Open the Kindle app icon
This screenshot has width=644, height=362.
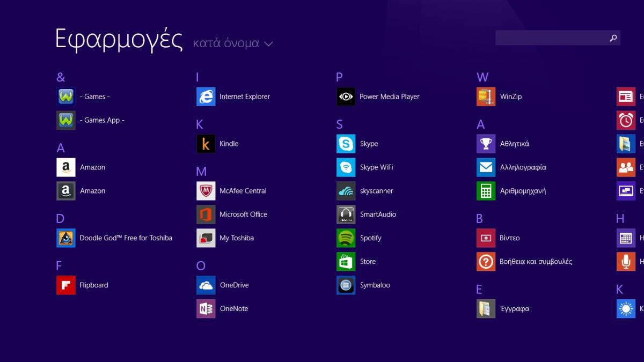click(206, 144)
